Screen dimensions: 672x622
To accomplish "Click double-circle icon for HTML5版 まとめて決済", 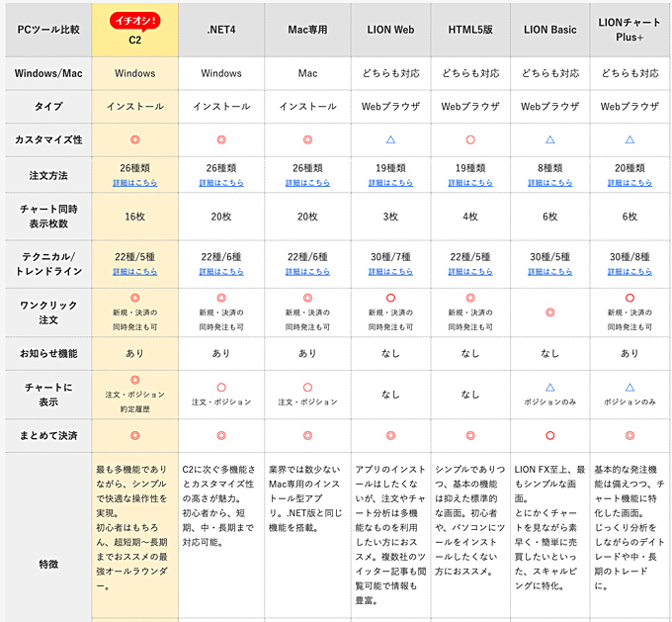I will [470, 436].
